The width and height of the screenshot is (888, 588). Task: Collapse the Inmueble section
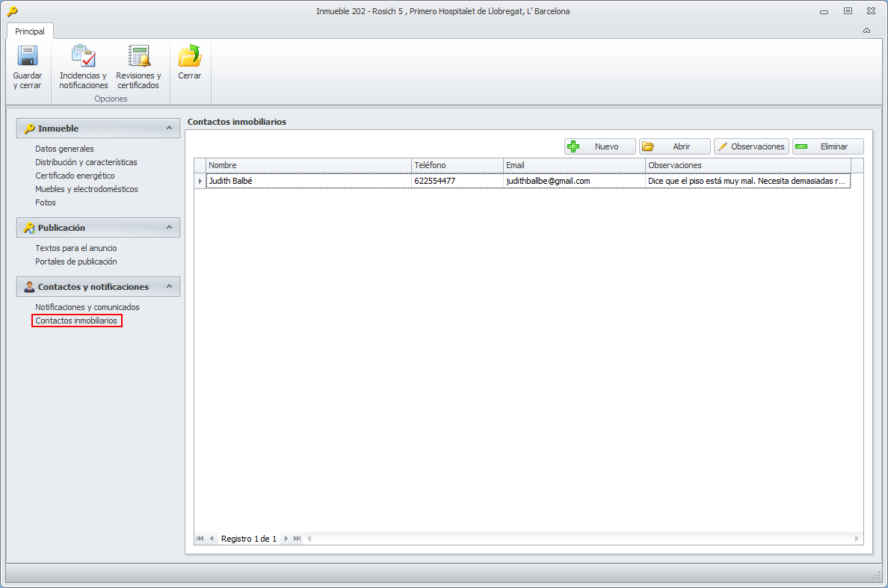coord(169,128)
